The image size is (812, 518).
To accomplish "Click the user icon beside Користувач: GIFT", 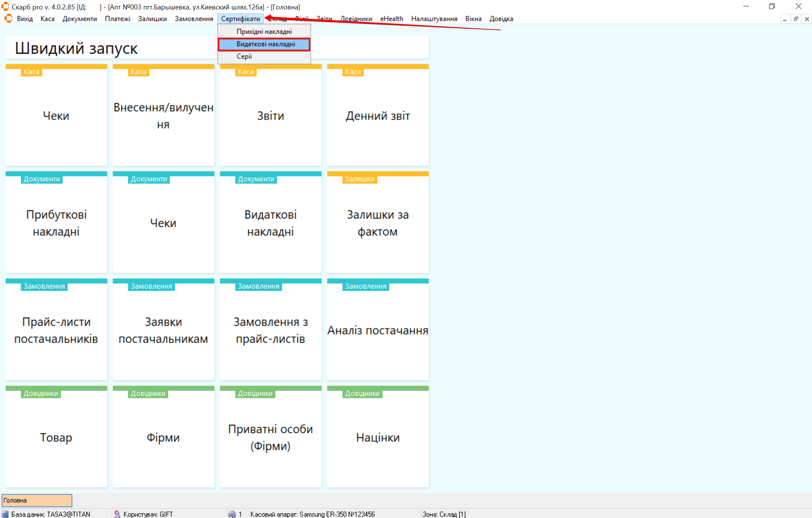I will coord(117,514).
